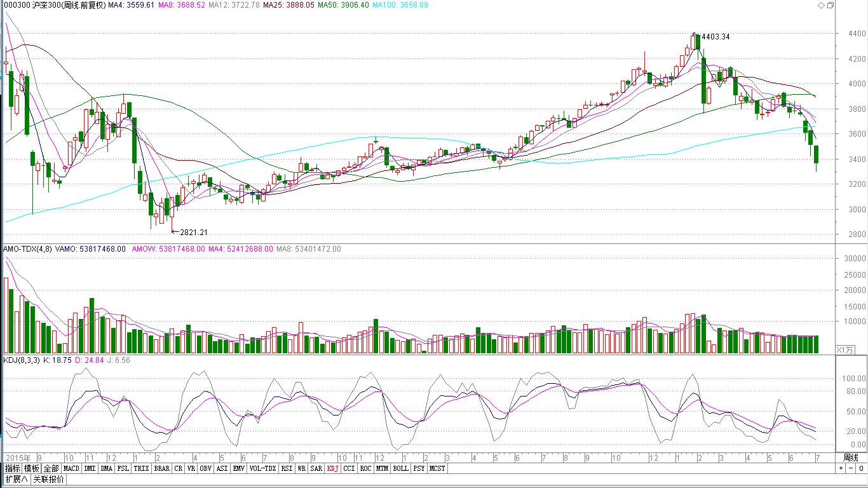Click the MA4: 3559.61 label
868x488 pixels.
click(131, 5)
